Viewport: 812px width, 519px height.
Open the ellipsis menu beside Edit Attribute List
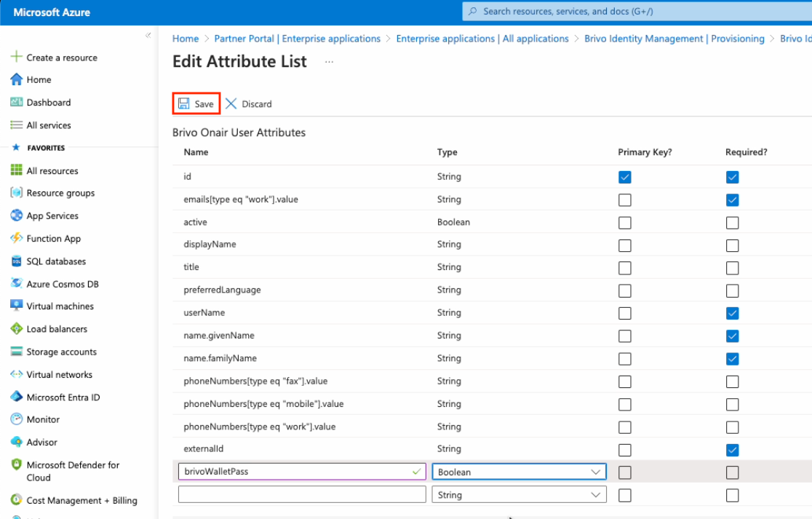tap(328, 63)
